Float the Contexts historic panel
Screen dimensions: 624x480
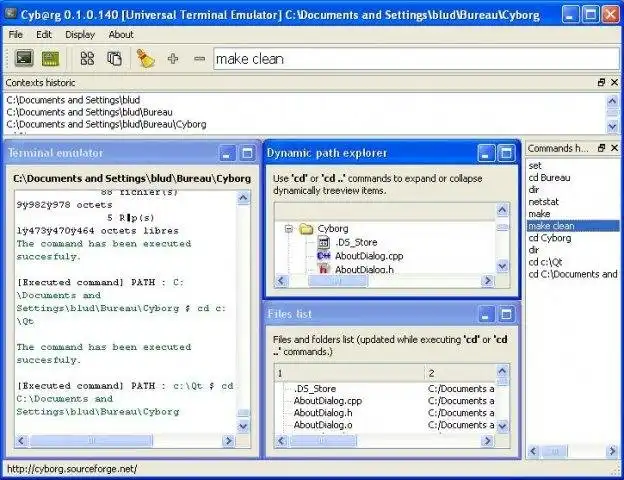pyautogui.click(x=601, y=82)
